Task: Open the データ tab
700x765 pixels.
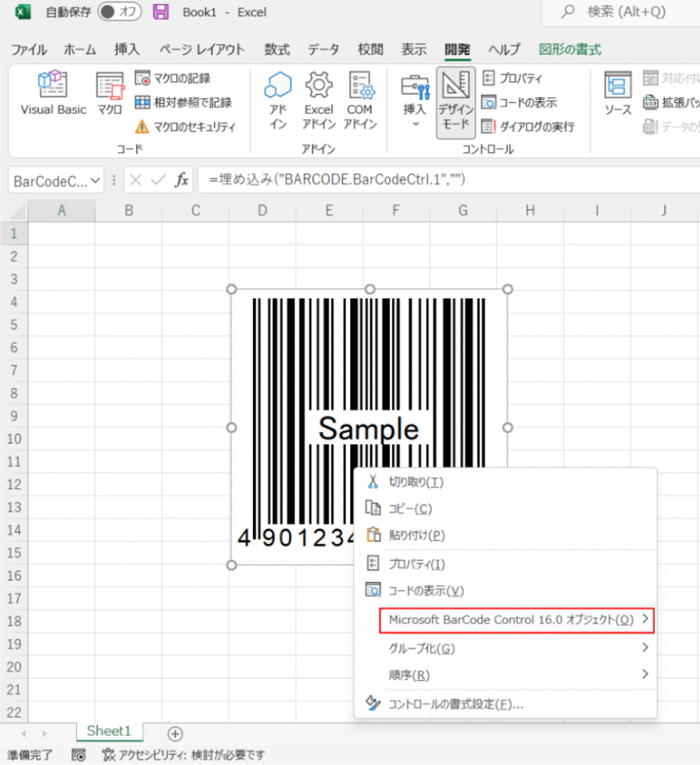Action: (x=324, y=49)
